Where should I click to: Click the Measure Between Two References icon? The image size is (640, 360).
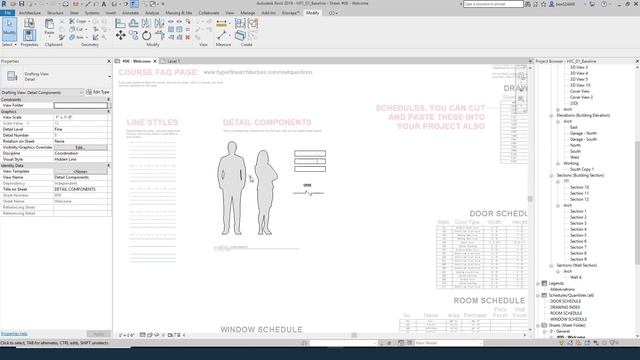222,36
